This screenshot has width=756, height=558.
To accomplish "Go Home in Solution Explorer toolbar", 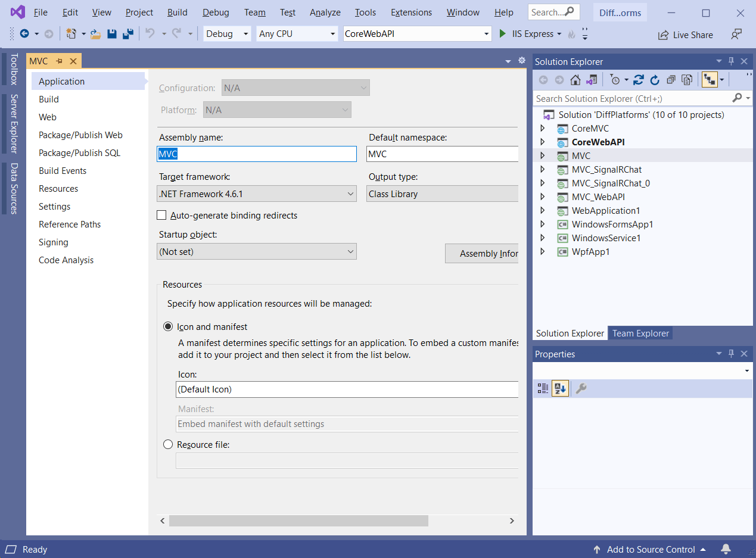I will [575, 80].
